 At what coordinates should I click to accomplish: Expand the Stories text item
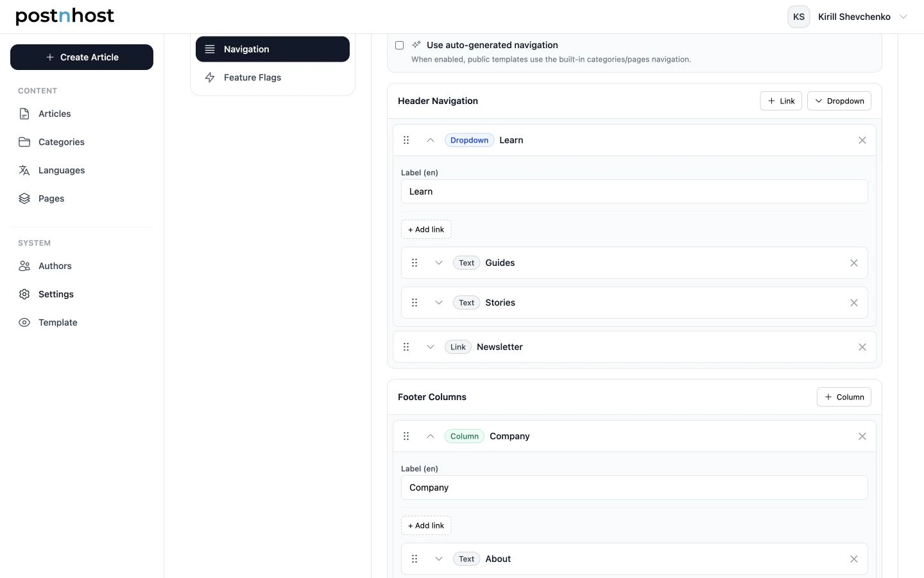pyautogui.click(x=439, y=302)
